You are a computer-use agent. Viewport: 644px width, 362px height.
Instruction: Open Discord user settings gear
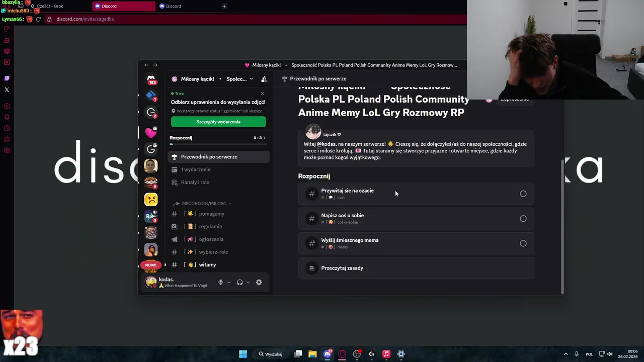pyautogui.click(x=259, y=283)
